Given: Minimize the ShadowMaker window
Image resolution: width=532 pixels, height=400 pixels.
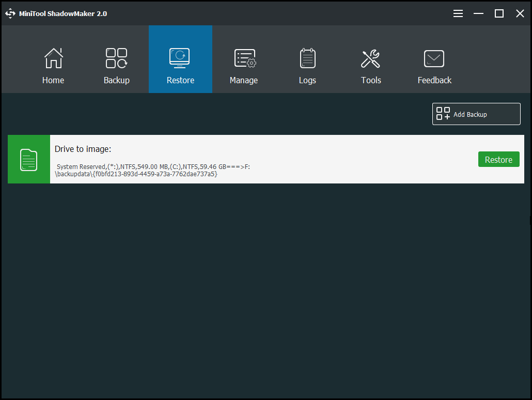Looking at the screenshot, I should pos(479,14).
